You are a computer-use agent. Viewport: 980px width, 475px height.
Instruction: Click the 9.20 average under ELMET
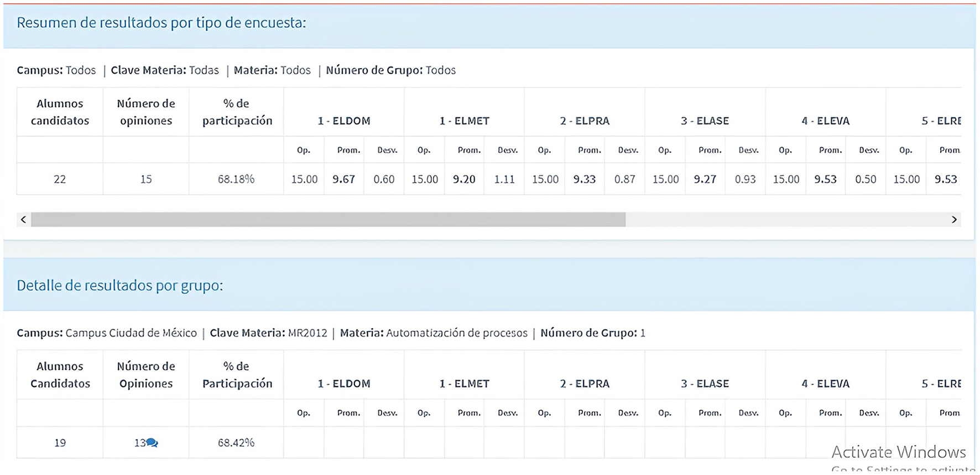pyautogui.click(x=464, y=179)
